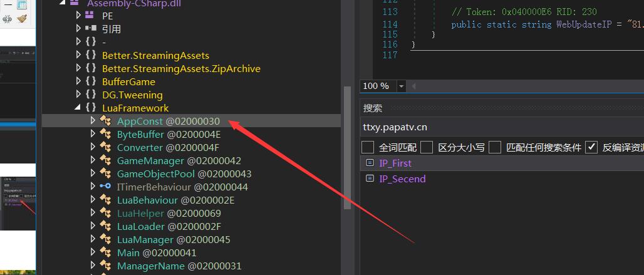
Task: Click the 引用 references icon
Action: pyautogui.click(x=91, y=29)
